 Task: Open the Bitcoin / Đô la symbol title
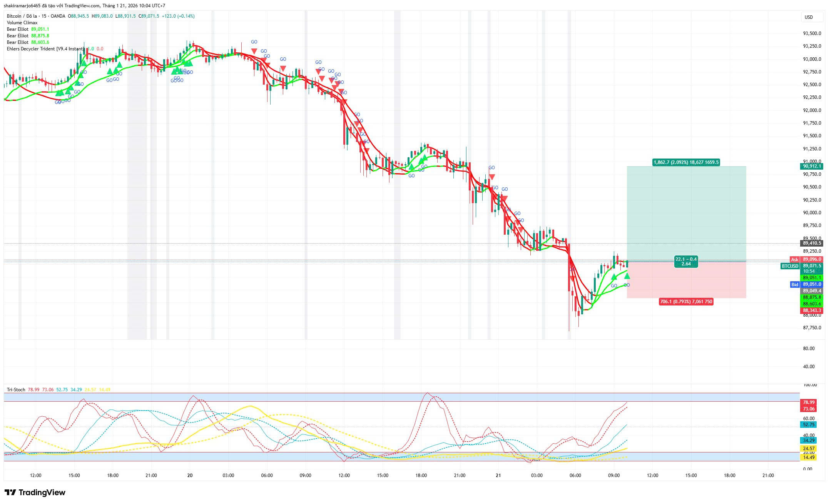point(22,16)
